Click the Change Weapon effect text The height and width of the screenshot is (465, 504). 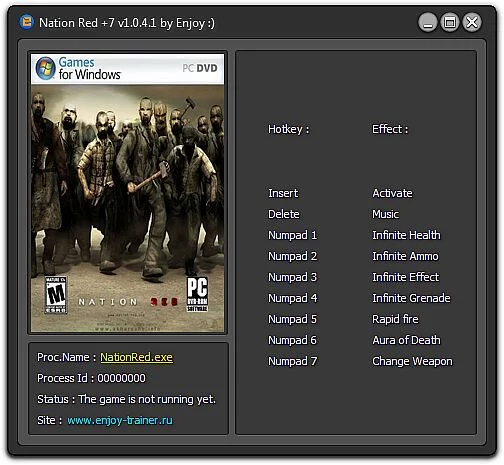click(x=412, y=361)
